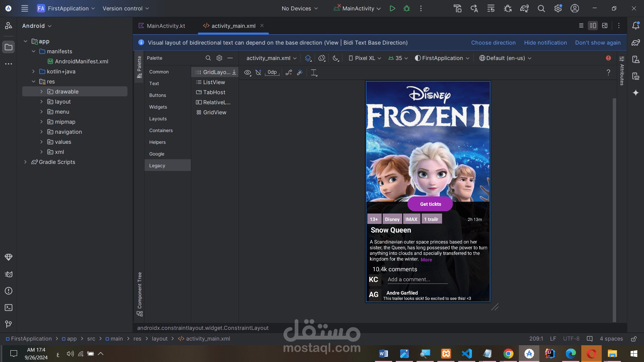This screenshot has width=644, height=362.
Task: Toggle read-only lock icon in status bar
Action: tap(634, 339)
